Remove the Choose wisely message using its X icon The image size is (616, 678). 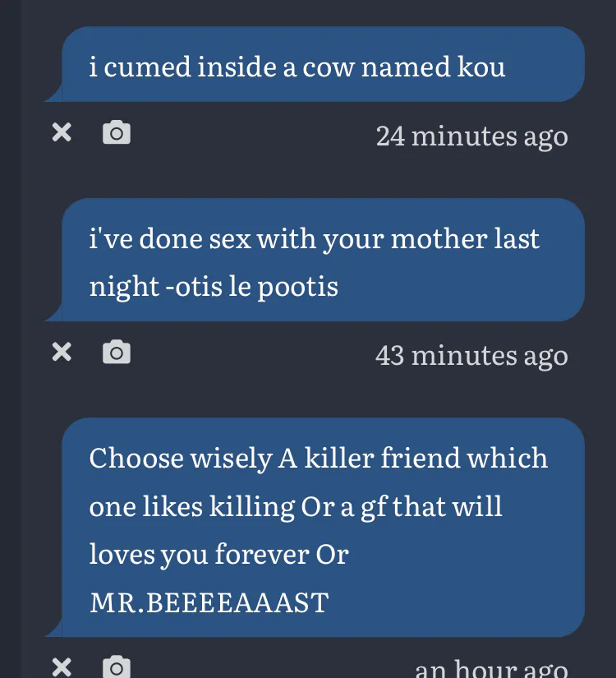[62, 666]
